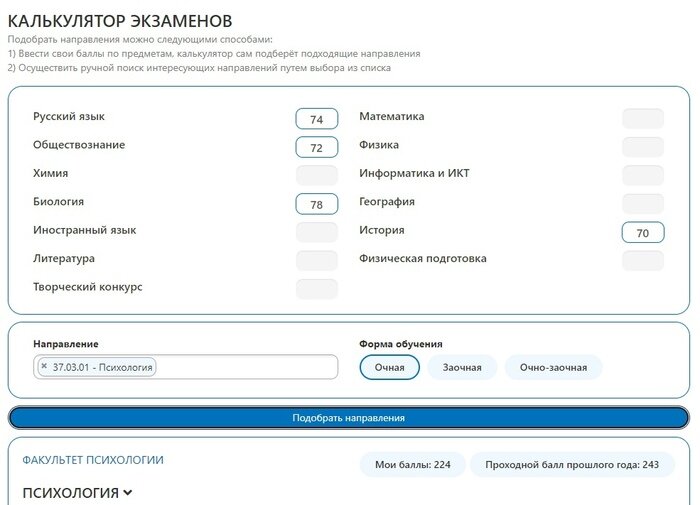Viewport: 700px width, 505px height.
Task: Select Очная form of study
Action: pos(389,367)
